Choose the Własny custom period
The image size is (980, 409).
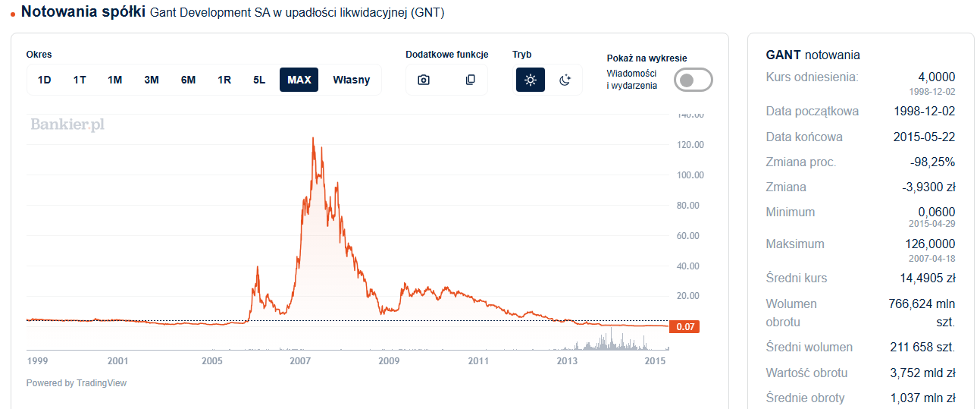[x=352, y=80]
